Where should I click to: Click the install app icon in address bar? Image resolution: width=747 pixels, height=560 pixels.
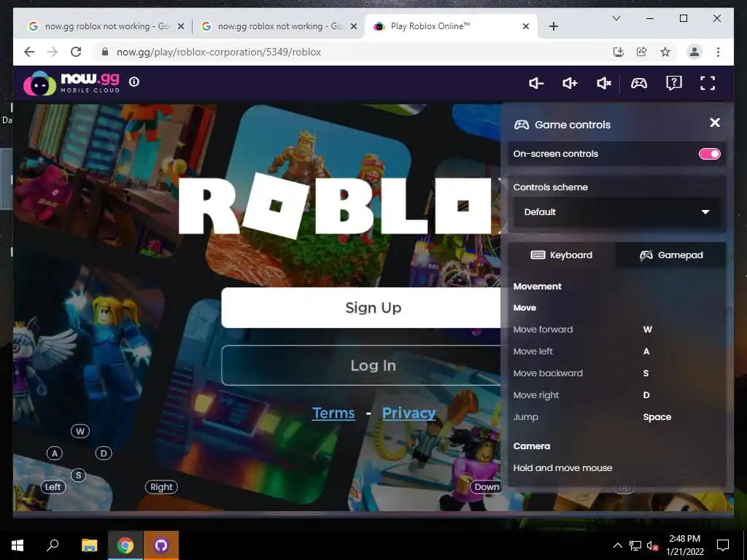point(619,52)
